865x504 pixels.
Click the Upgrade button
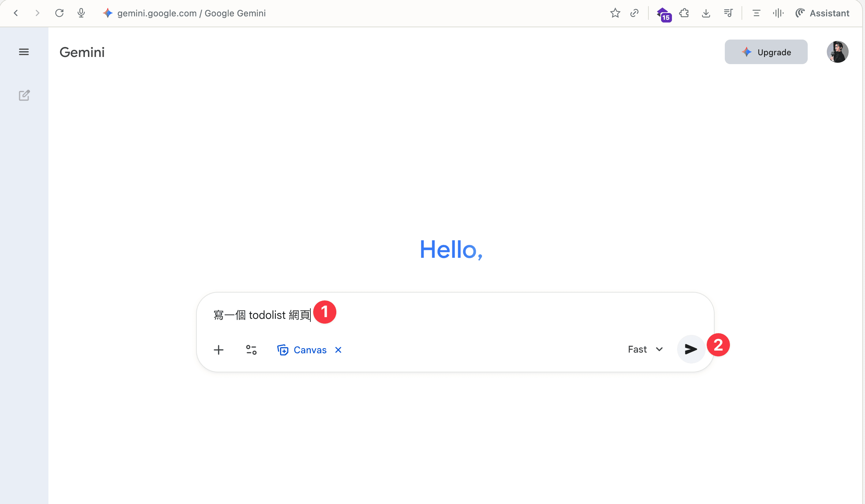(766, 52)
